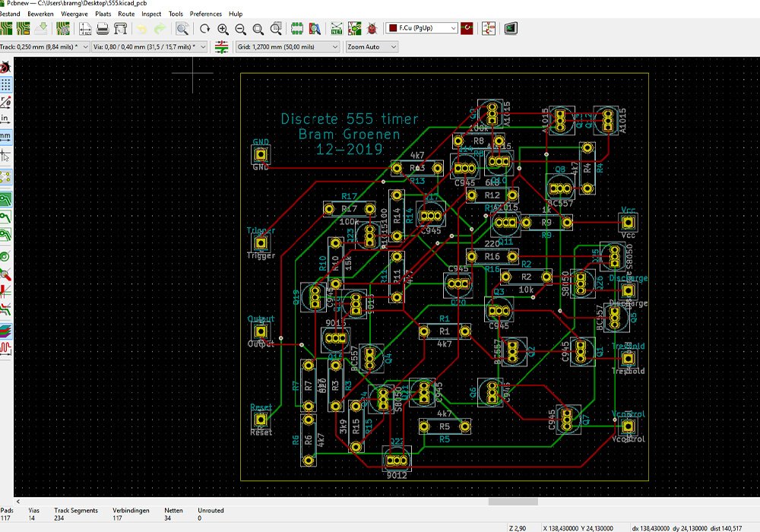Click the 'Discrete 555 timer' board text
The image size is (760, 532).
350,119
